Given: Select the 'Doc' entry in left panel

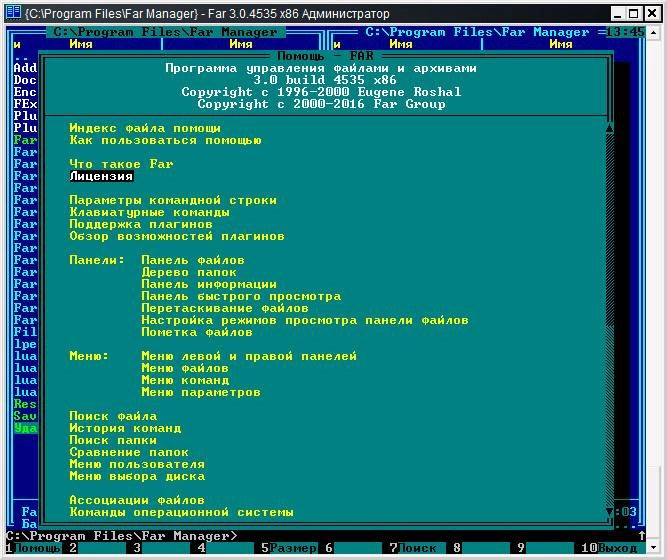Looking at the screenshot, I should coord(25,80).
